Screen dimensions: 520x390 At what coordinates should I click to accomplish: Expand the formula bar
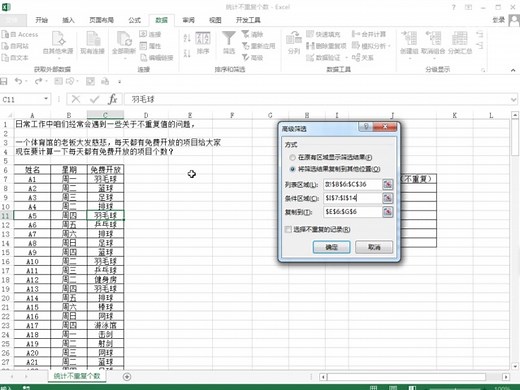coord(513,99)
